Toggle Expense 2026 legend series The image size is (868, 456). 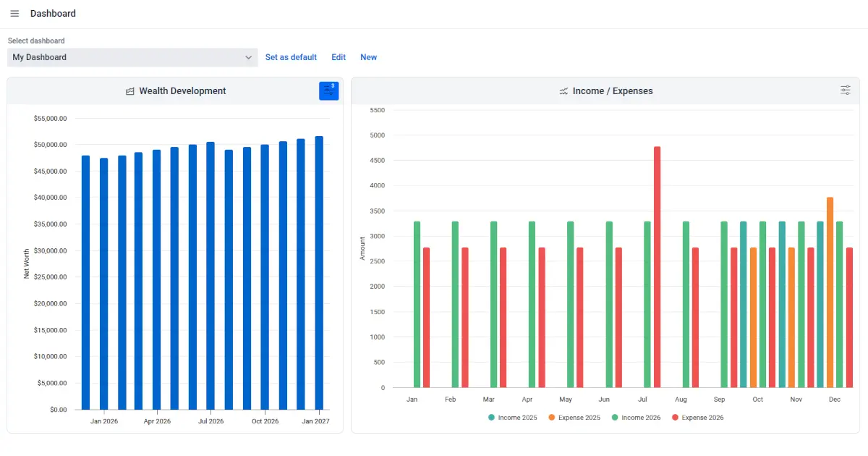697,418
